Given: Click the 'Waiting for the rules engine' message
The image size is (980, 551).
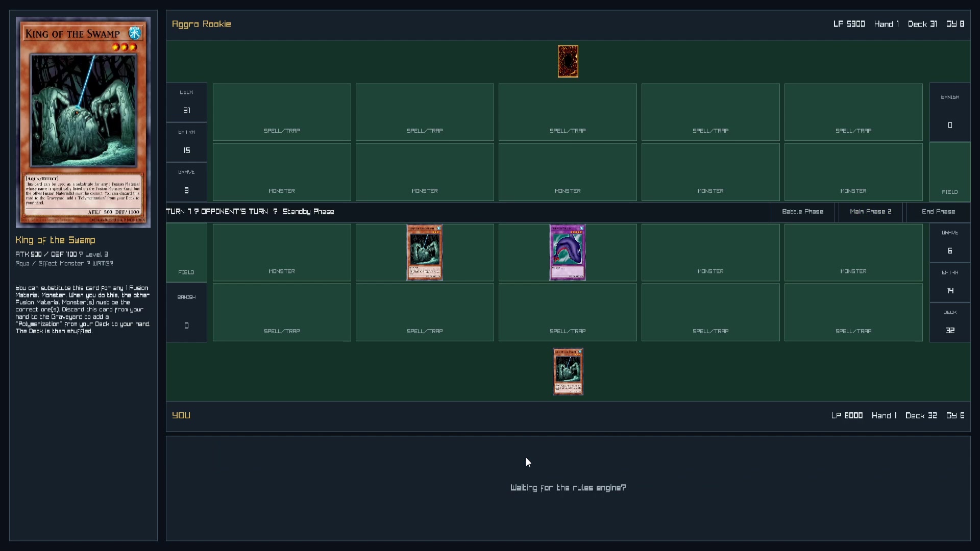Looking at the screenshot, I should point(568,488).
